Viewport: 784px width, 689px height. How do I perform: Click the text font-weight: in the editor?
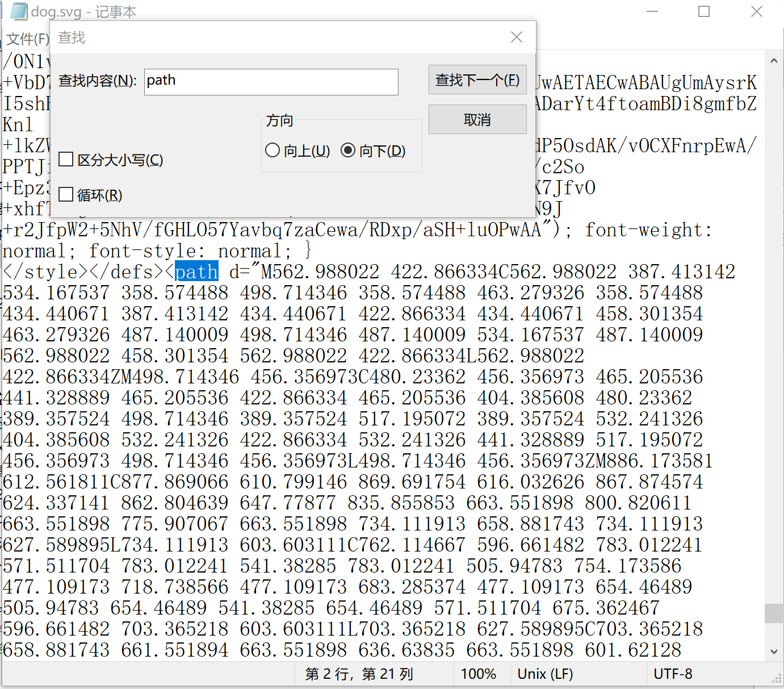pos(648,230)
